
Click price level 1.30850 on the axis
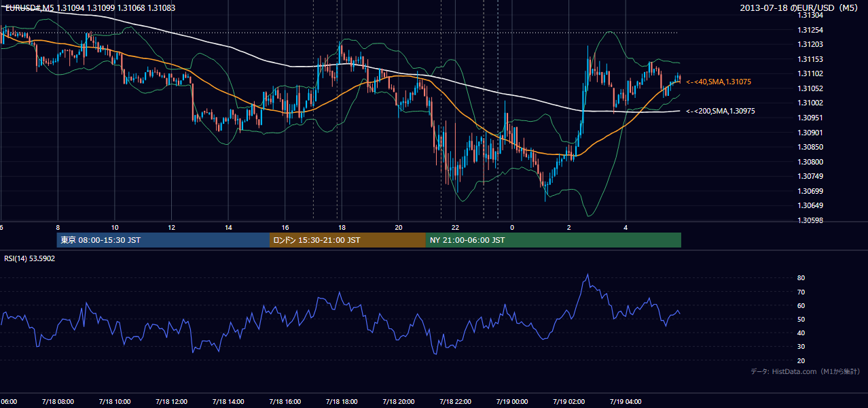tap(811, 147)
